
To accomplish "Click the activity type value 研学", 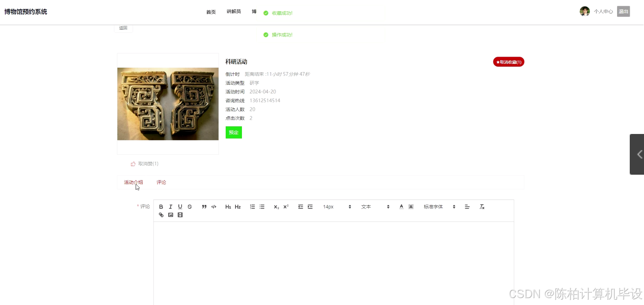I will click(x=254, y=83).
